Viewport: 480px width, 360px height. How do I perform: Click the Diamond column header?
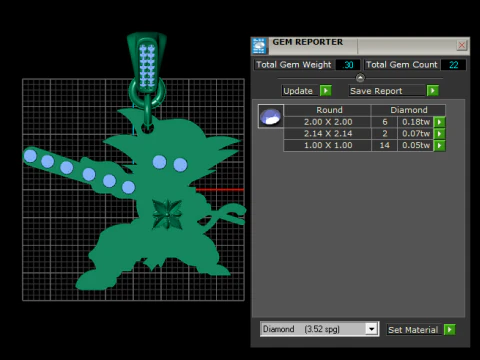click(409, 110)
